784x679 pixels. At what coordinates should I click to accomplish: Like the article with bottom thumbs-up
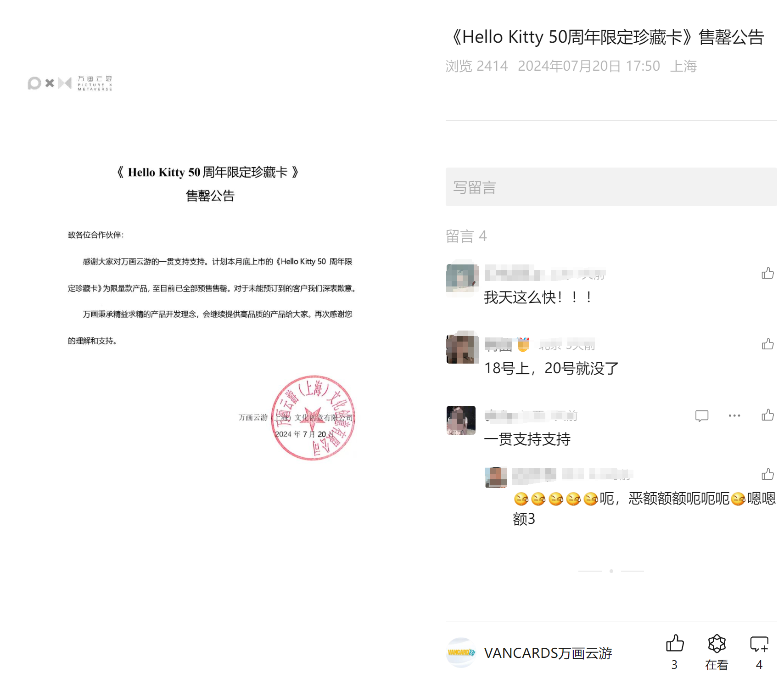[675, 644]
